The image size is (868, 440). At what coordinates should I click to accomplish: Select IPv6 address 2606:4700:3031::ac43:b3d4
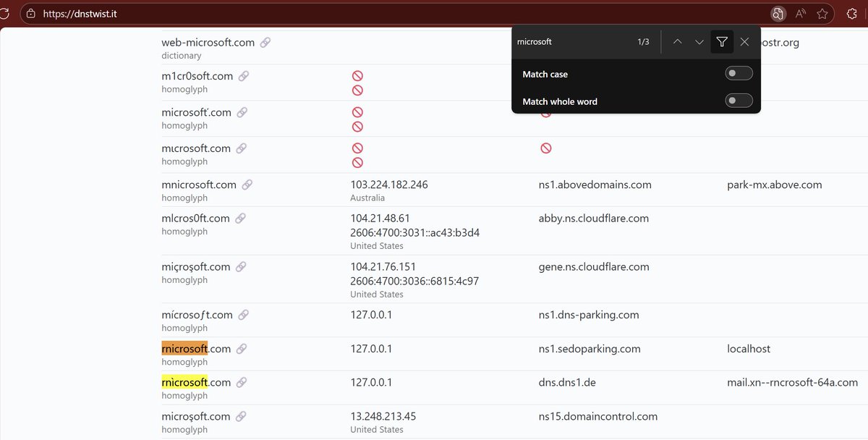pyautogui.click(x=415, y=233)
